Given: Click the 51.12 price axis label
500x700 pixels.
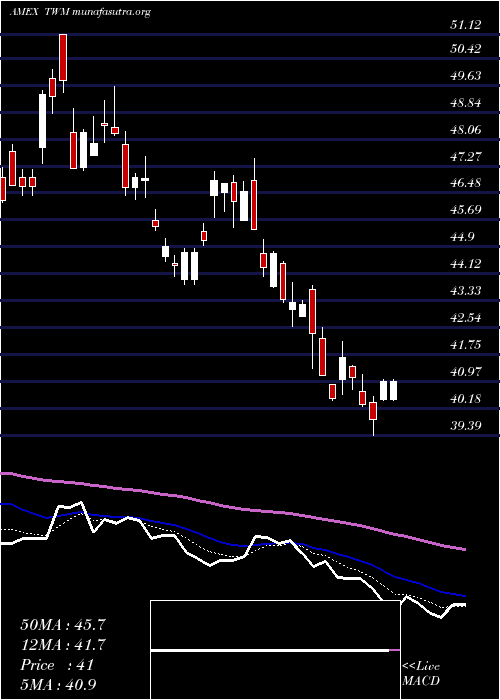Looking at the screenshot, I should [466, 25].
